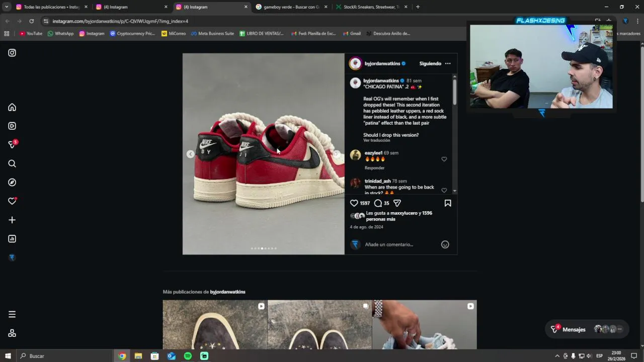Screen dimensions: 644x362
Task: Open Reels icon in sidebar
Action: point(12,126)
